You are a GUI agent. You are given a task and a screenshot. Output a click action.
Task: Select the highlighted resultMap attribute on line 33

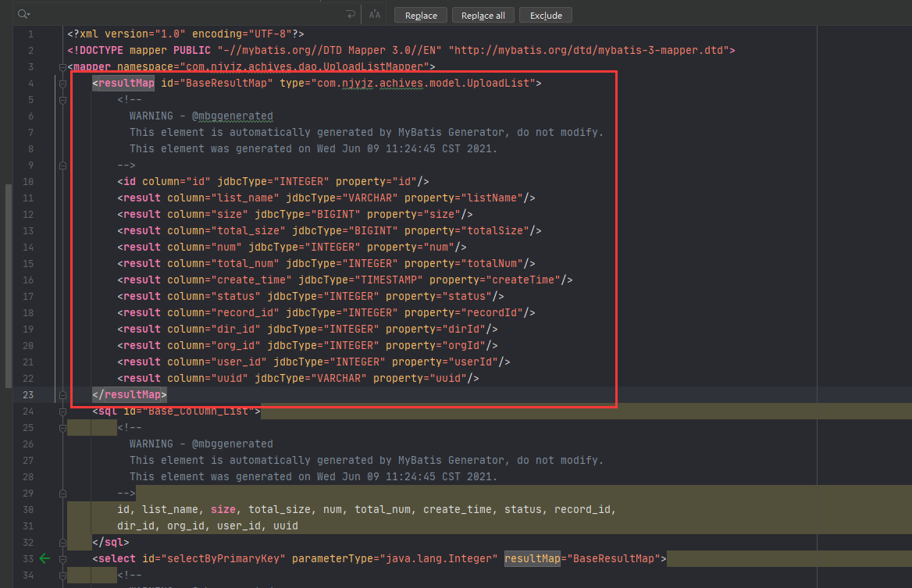click(x=532, y=558)
